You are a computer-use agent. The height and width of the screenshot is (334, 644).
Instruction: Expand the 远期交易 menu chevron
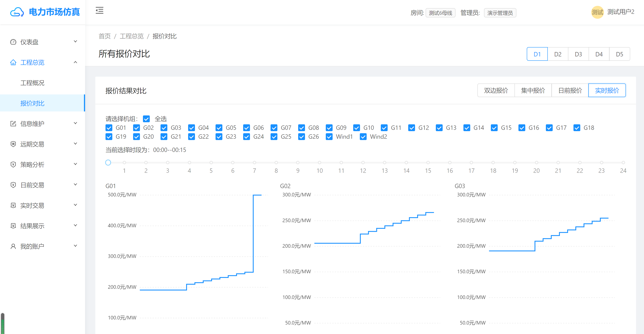coord(75,144)
